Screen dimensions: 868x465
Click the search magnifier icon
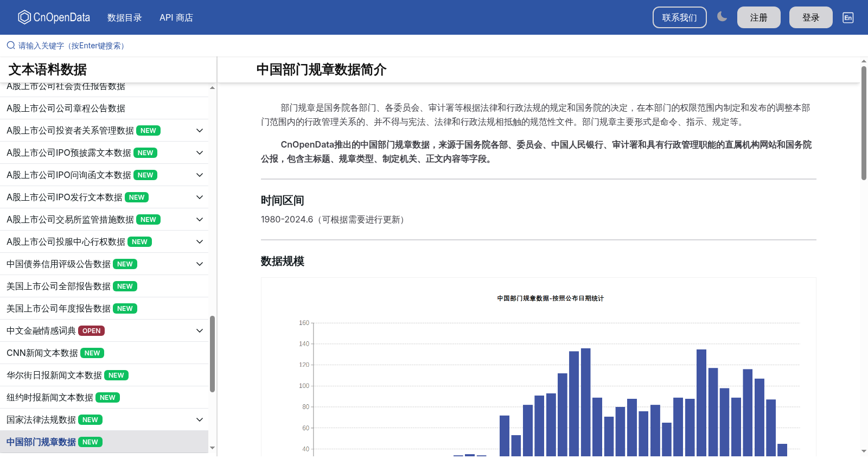[11, 46]
